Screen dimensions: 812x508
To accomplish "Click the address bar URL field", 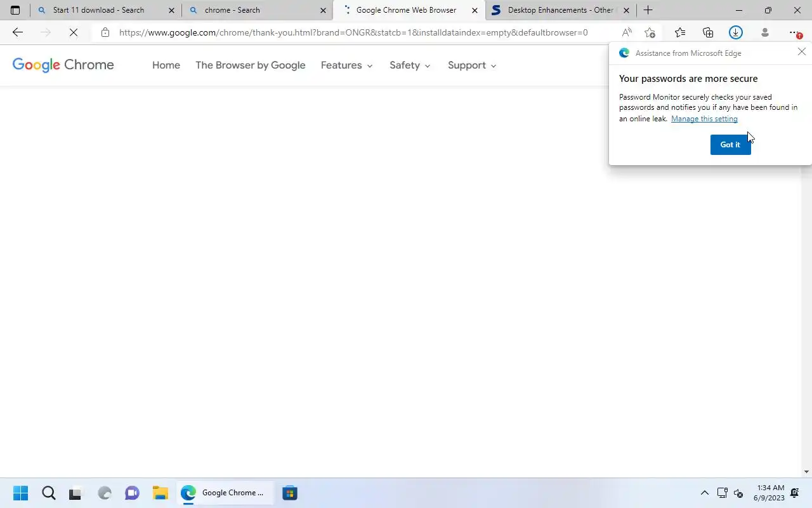I will point(353,32).
